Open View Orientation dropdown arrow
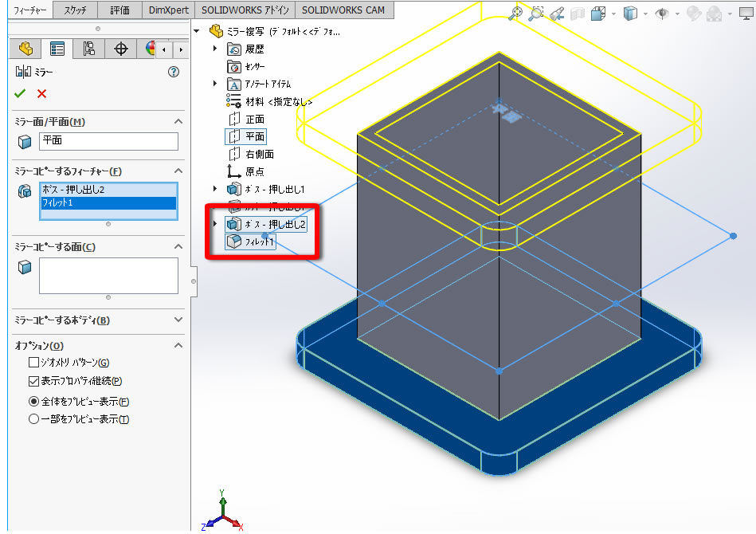 613,14
